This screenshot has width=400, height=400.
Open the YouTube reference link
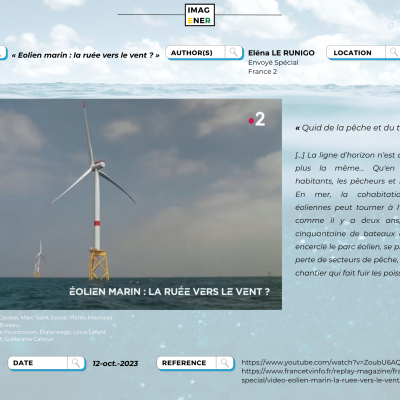pyautogui.click(x=320, y=362)
